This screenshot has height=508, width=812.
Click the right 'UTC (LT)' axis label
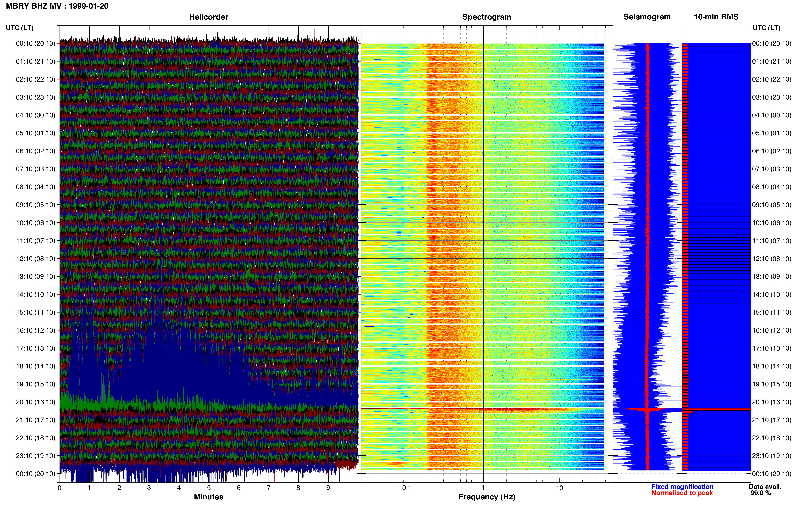pyautogui.click(x=766, y=28)
